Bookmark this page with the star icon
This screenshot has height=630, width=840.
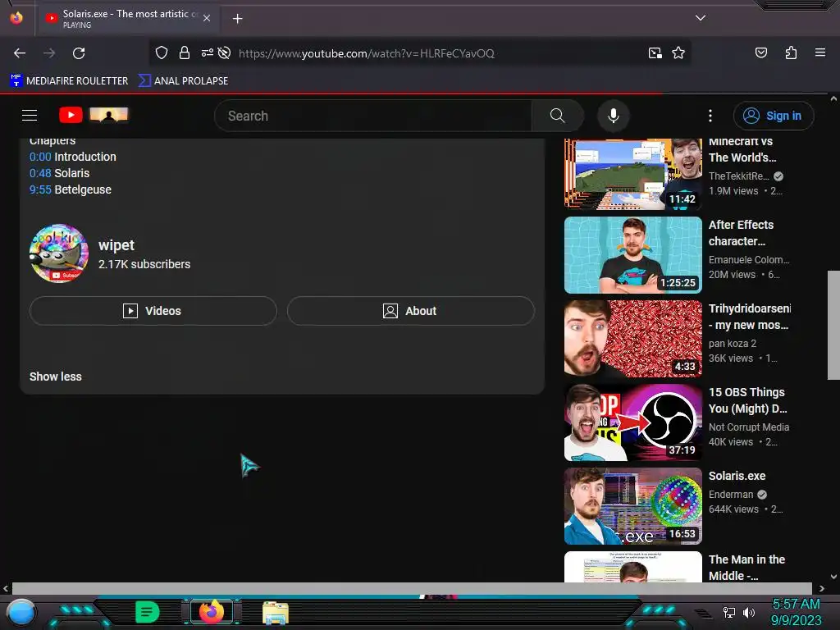tap(678, 52)
